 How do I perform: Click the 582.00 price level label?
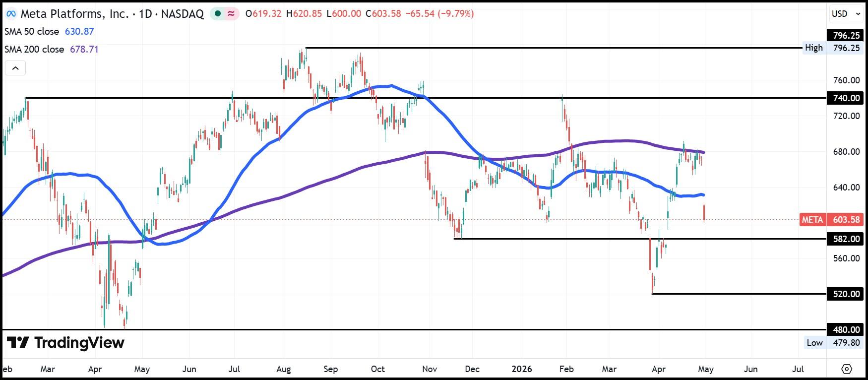coord(846,239)
